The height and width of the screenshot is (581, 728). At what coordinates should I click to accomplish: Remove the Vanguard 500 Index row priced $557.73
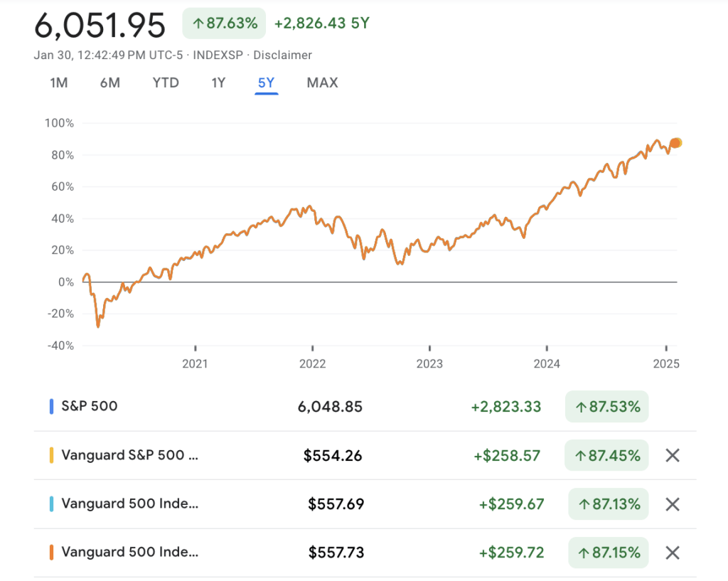tap(672, 553)
